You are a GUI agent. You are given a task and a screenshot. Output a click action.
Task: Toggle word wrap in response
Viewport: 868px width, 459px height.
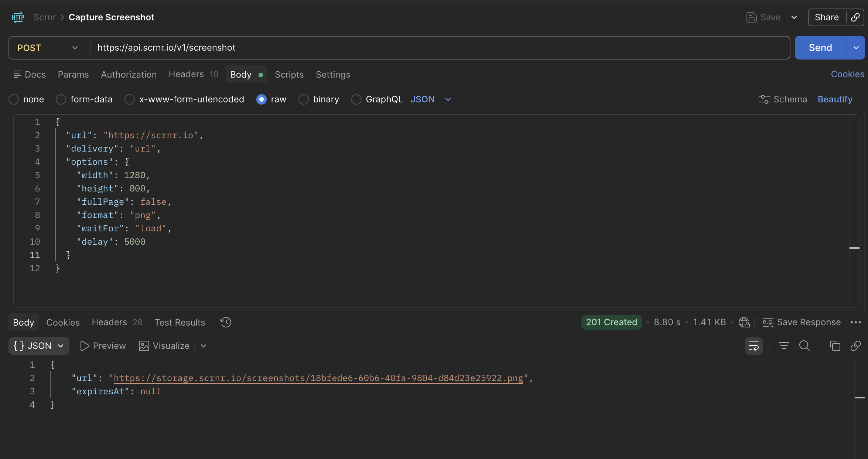[753, 346]
